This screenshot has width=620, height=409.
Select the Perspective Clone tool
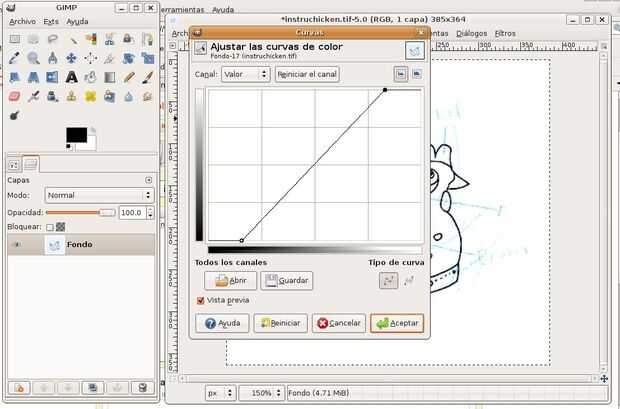coord(110,96)
